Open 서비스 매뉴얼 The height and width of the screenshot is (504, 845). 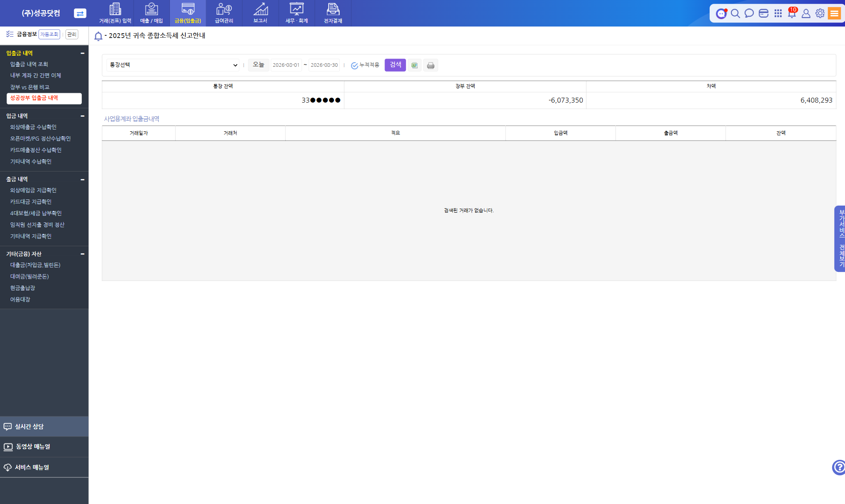pos(44,467)
